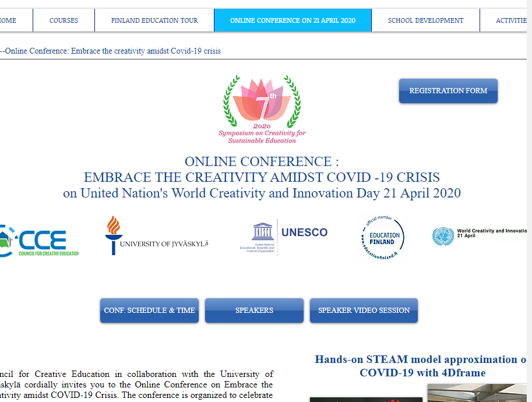Go to Finland Education Tour page
Image resolution: width=532 pixels, height=402 pixels.
coord(154,20)
